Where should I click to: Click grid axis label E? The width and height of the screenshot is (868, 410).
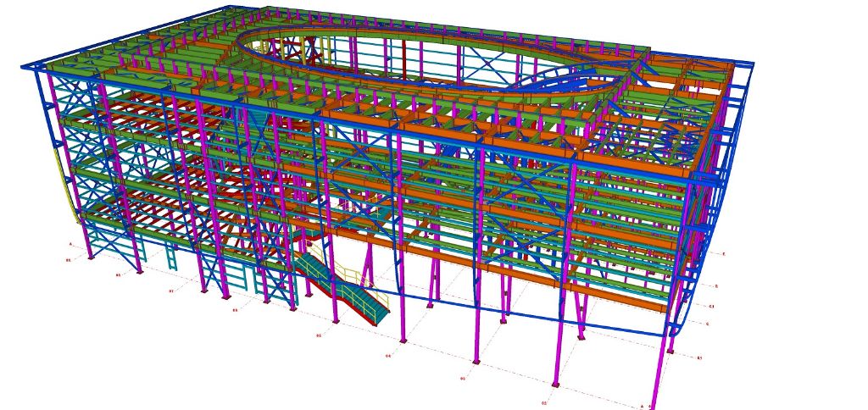[x=723, y=253]
